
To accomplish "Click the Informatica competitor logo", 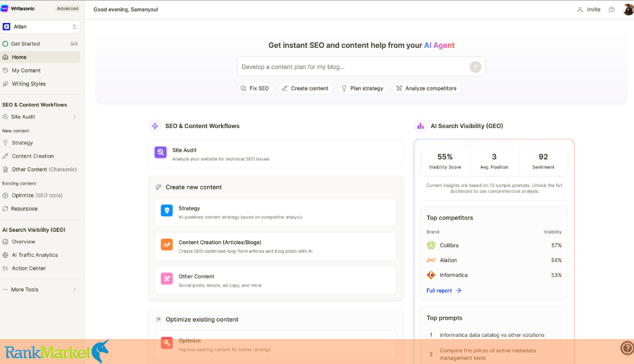I will tap(431, 275).
